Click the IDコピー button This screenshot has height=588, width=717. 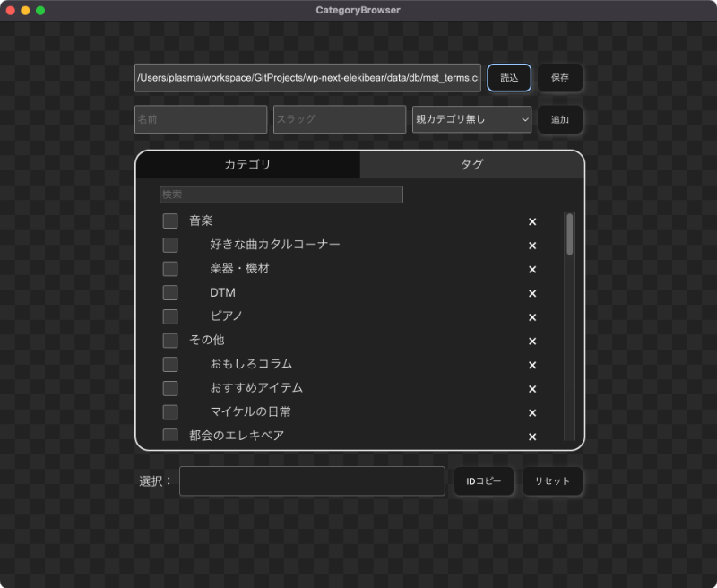point(483,481)
